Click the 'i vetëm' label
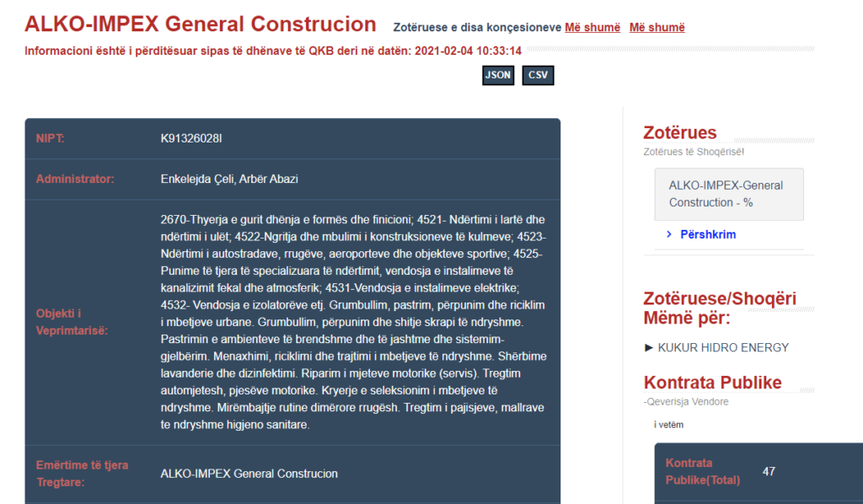Viewport: 863px width, 504px height. [x=668, y=425]
